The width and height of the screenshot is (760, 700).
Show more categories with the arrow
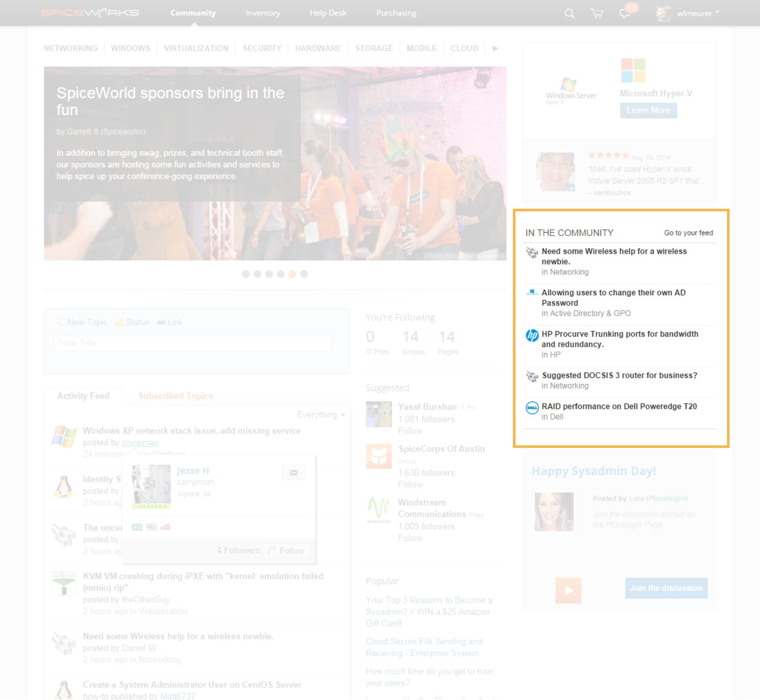495,48
